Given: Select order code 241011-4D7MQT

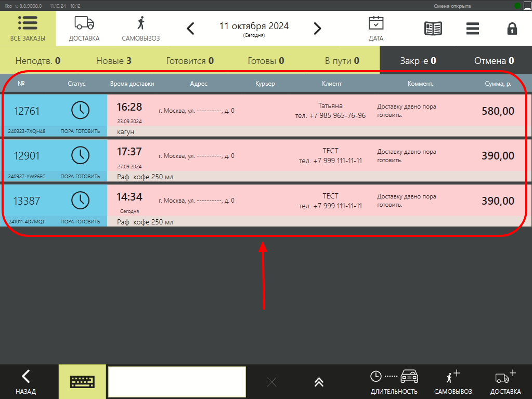Looking at the screenshot, I should tap(27, 221).
